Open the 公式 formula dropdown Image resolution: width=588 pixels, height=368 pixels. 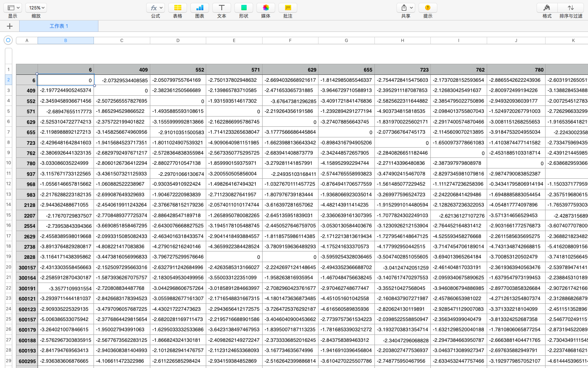click(x=156, y=8)
